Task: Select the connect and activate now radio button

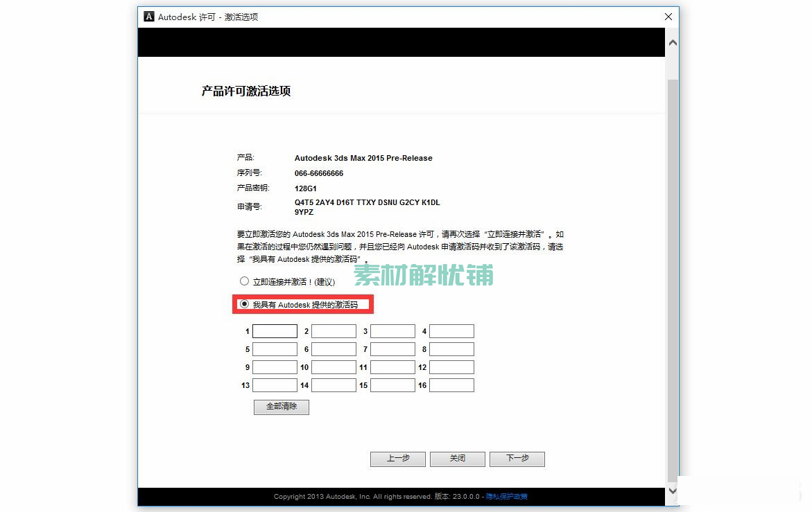Action: tap(244, 281)
